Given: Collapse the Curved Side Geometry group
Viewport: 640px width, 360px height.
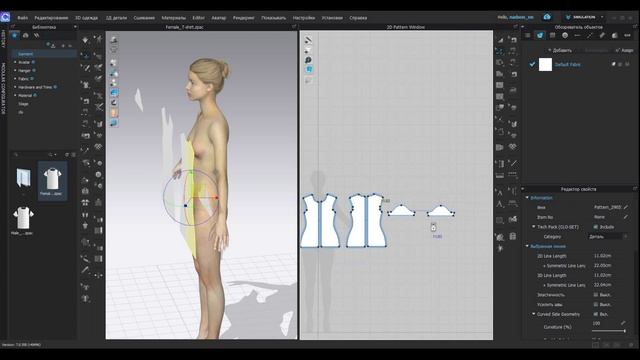Looking at the screenshot, I should click(x=533, y=314).
